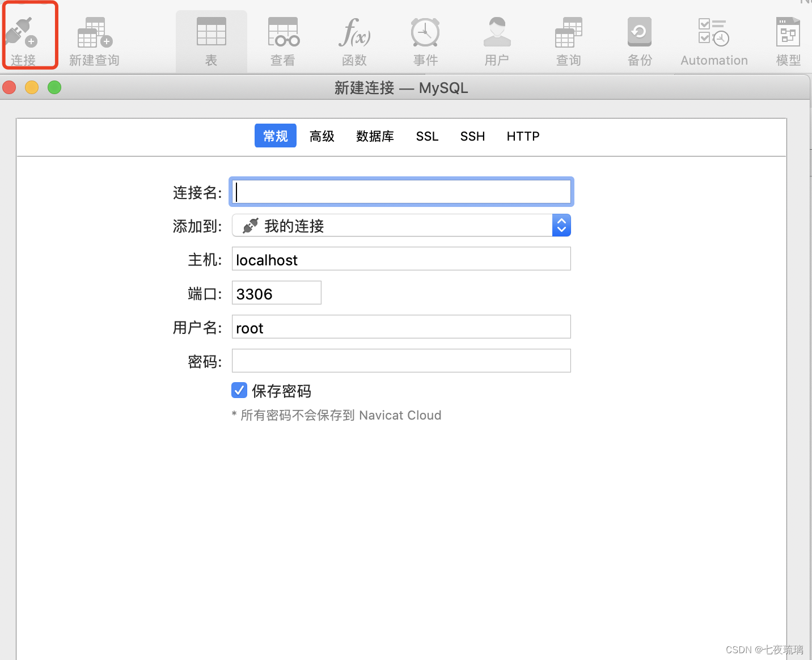Open the Automation toolbar icon
The width and height of the screenshot is (812, 660).
tap(714, 41)
